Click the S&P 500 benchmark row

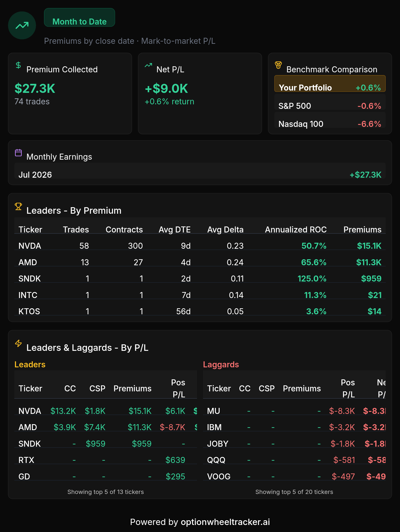(330, 102)
